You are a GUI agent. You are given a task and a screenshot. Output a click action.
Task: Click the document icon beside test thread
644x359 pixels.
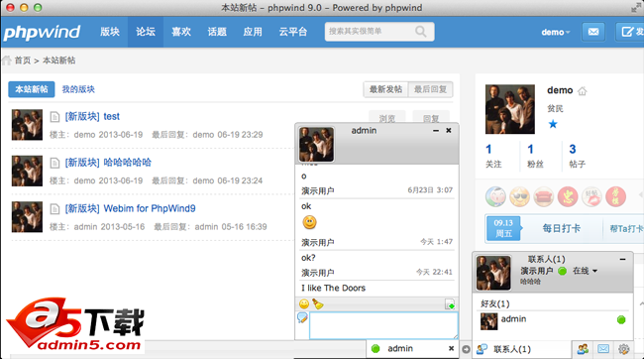coord(54,117)
